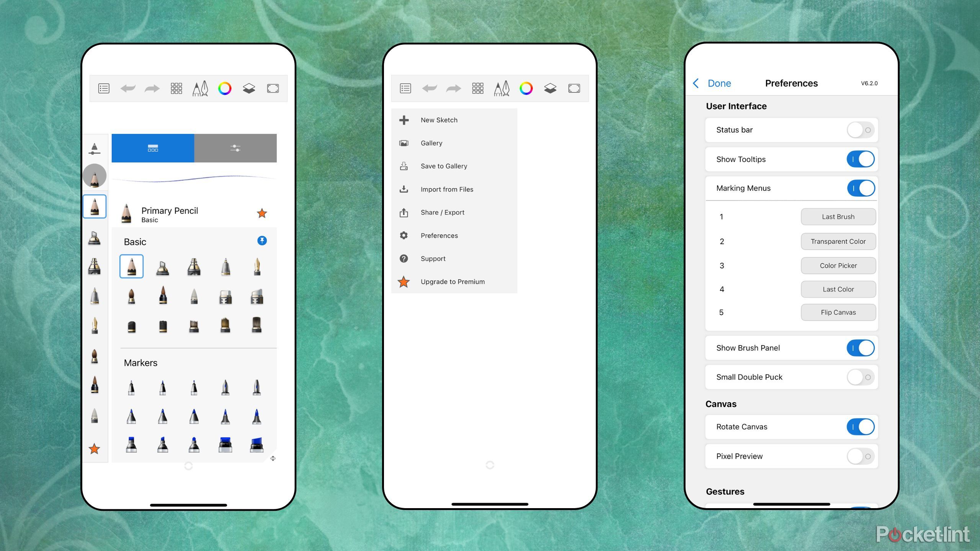Screen dimensions: 980x551
Task: Open the grid tools icon in left phone toolbar
Action: click(x=176, y=88)
